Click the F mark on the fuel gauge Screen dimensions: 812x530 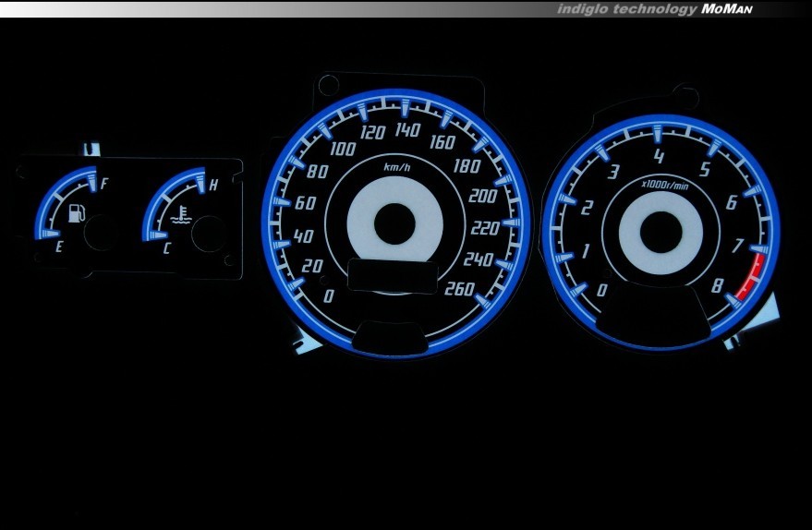coord(103,184)
